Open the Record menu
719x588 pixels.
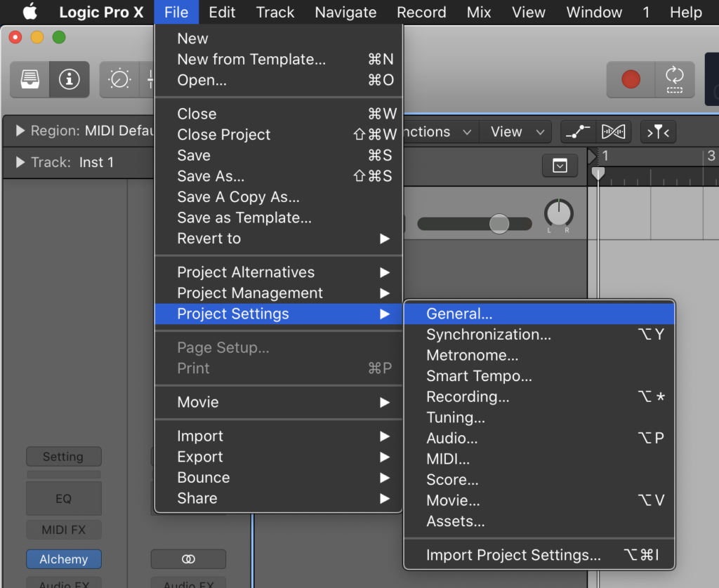pos(421,12)
